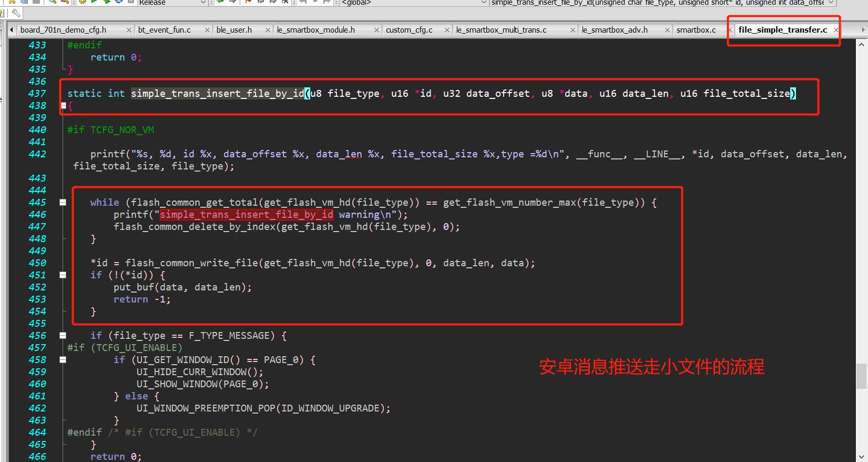Click the put_buf(data, data_len) statement
868x462 pixels.
pyautogui.click(x=182, y=287)
